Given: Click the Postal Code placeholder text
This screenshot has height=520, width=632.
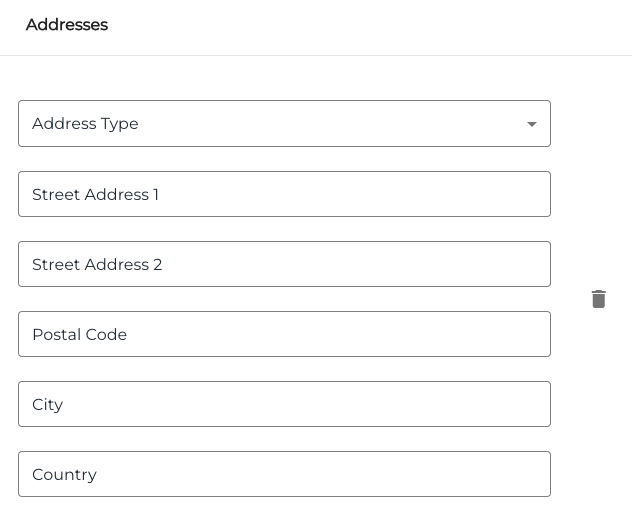Looking at the screenshot, I should [79, 335].
